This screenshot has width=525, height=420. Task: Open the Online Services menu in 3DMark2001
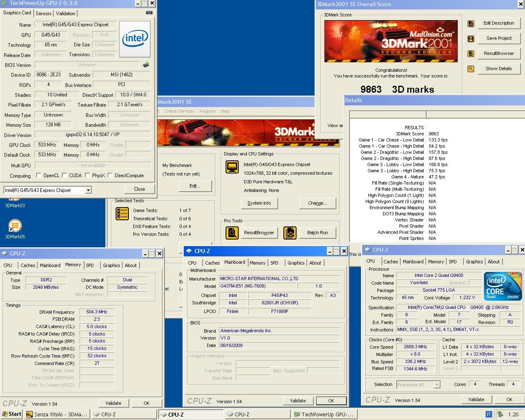click(179, 111)
